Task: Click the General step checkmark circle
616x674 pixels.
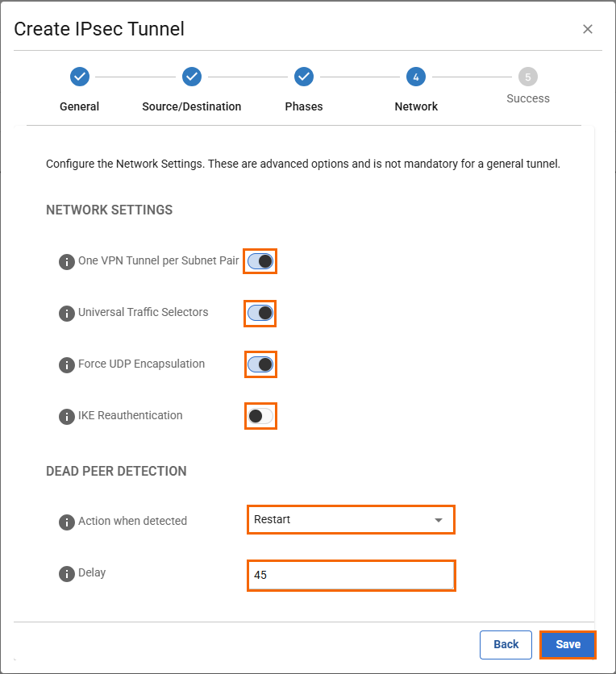Action: (79, 77)
